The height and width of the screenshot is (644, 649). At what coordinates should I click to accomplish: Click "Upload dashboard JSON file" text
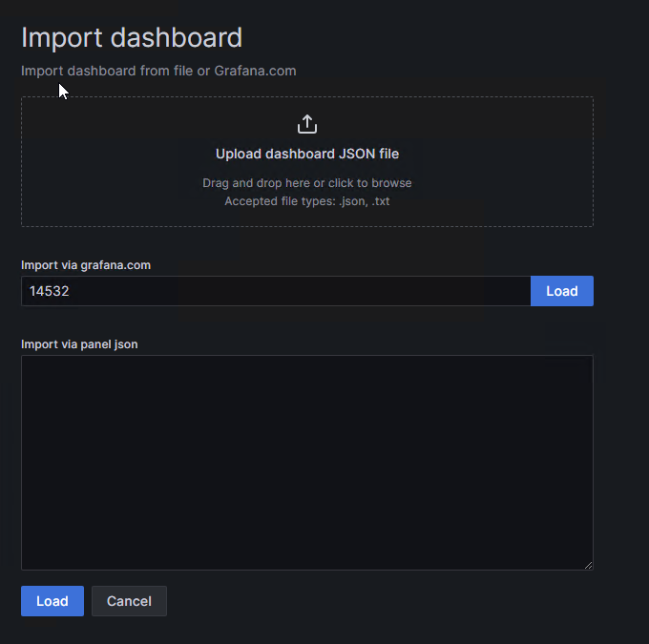(307, 154)
